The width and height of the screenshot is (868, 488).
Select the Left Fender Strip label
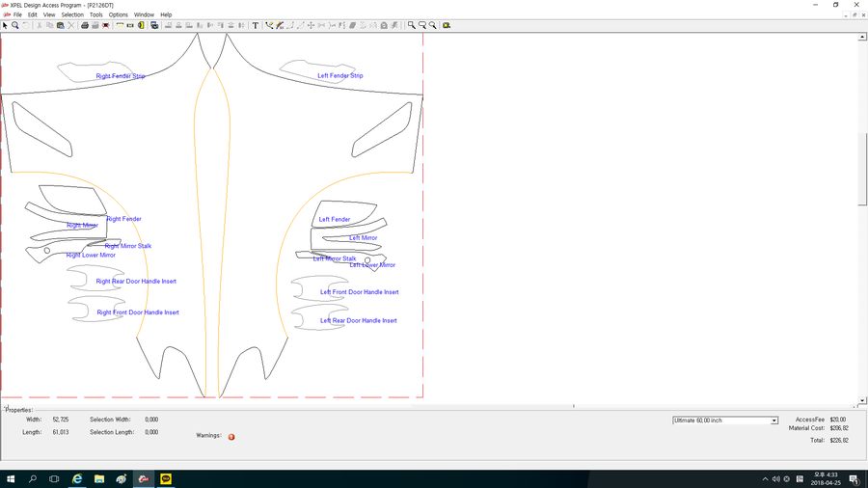(340, 76)
